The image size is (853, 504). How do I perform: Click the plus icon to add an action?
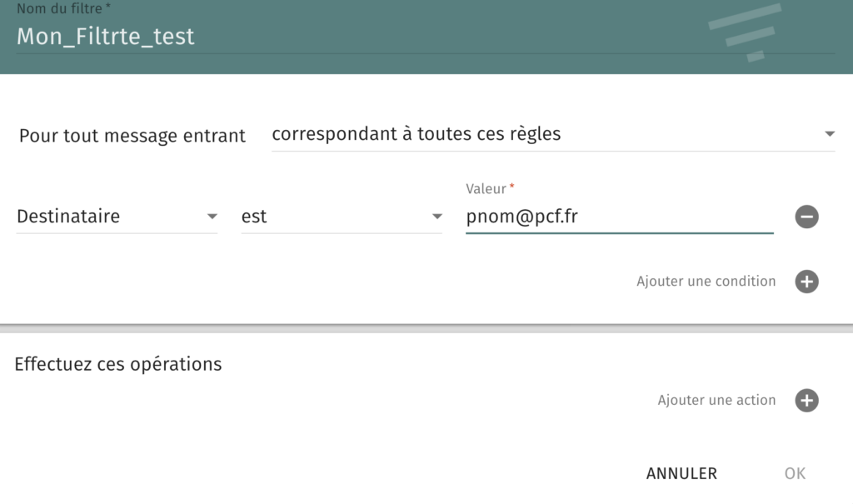point(806,400)
